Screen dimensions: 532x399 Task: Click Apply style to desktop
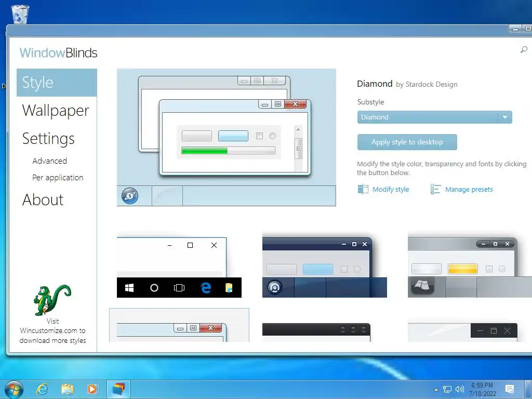pos(407,142)
